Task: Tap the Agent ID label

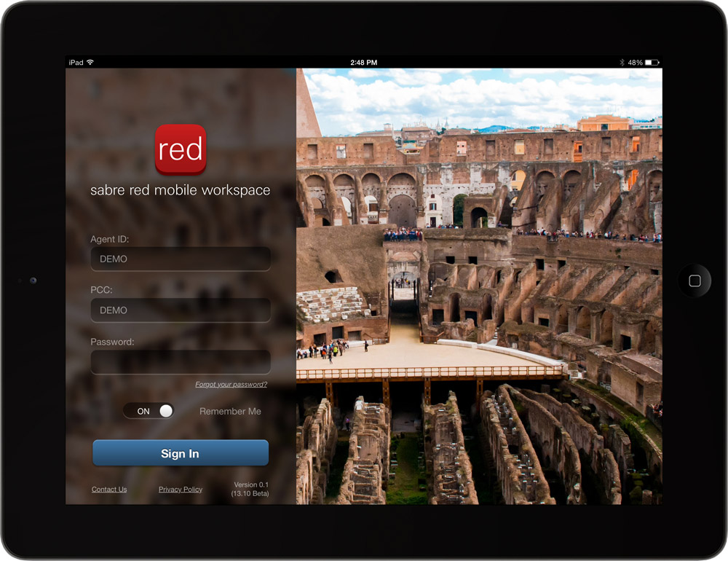Action: 110,240
